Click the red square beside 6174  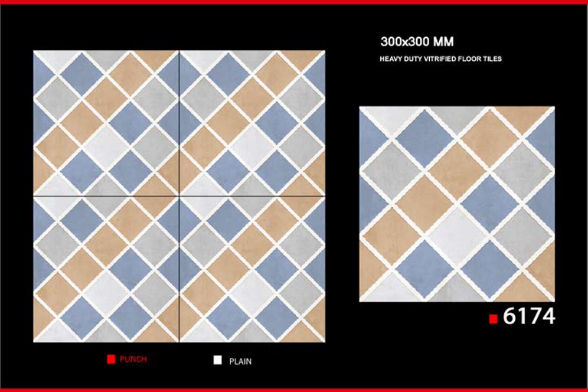point(493,319)
